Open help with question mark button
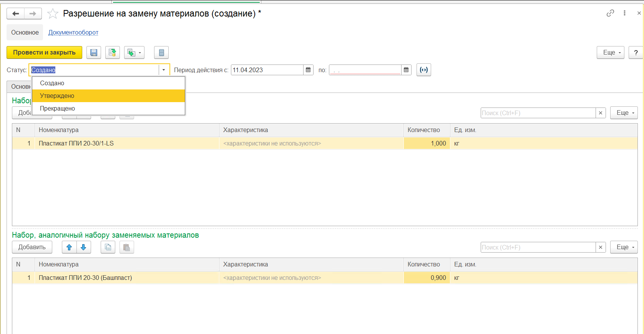The image size is (644, 334). point(636,53)
